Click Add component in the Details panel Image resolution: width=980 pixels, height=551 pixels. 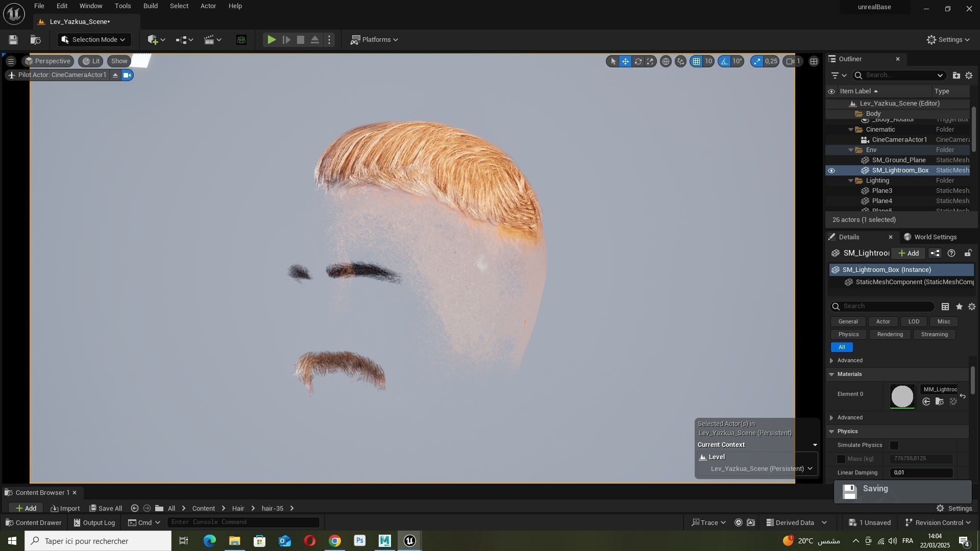tap(909, 254)
